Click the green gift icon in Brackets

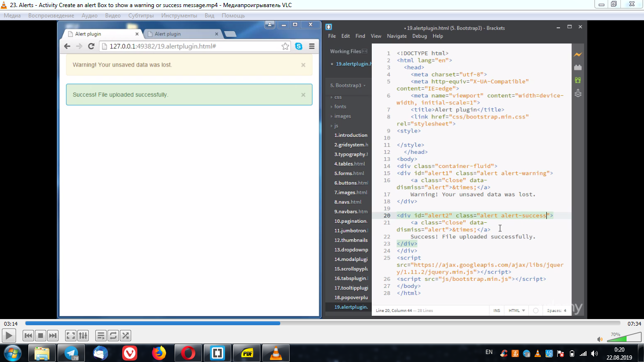coord(578,80)
